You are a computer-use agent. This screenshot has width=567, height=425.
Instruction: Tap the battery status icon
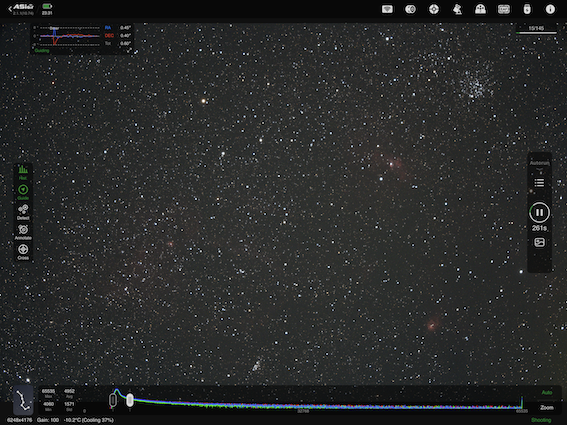(x=47, y=6)
